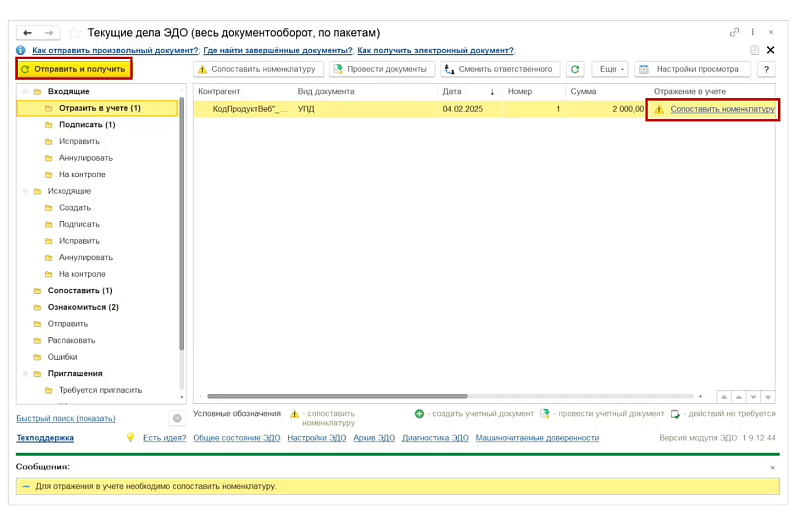Collapse the Исходящие tree group
The image size is (800, 506).
25,191
